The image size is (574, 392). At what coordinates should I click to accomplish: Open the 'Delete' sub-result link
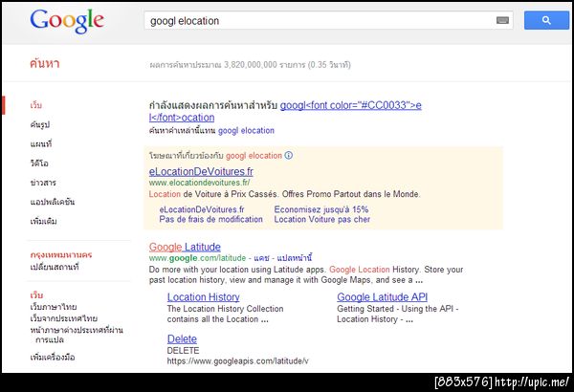point(182,338)
